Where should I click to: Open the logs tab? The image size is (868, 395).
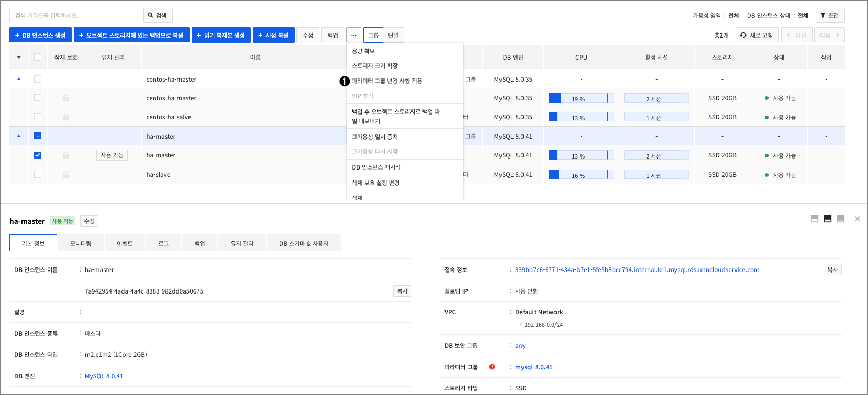164,243
